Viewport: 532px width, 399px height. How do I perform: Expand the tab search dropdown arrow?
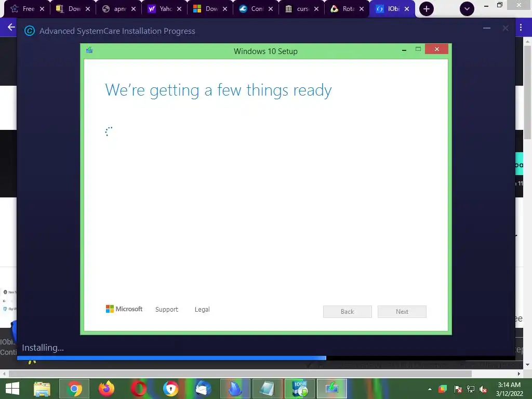[467, 9]
